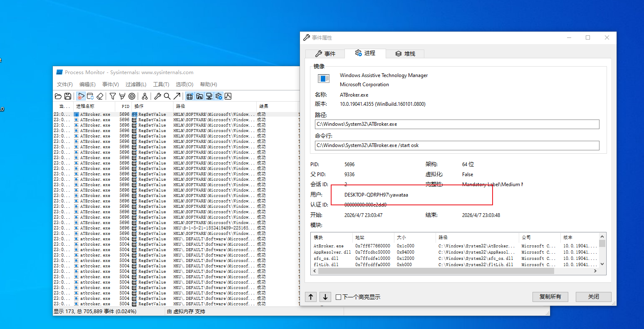This screenshot has width=644, height=329.
Task: Click the module list horizontal scrollbar thumb
Action: tap(436, 271)
